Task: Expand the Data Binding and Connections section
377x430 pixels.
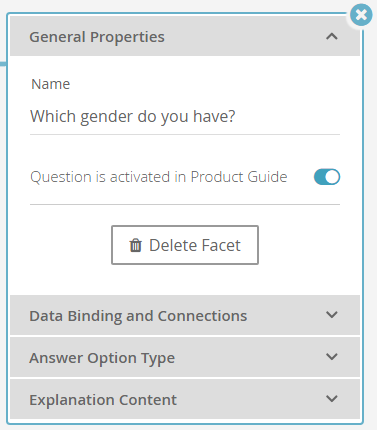Action: [x=185, y=315]
